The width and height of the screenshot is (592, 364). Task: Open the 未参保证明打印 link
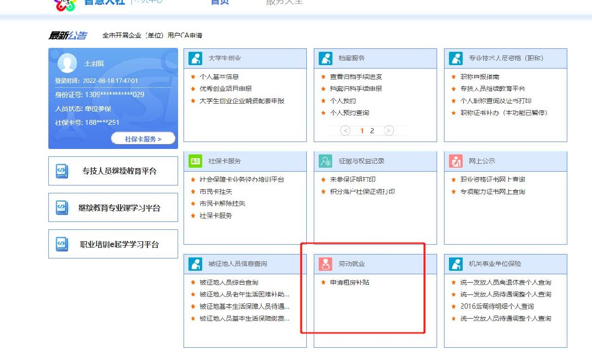353,180
